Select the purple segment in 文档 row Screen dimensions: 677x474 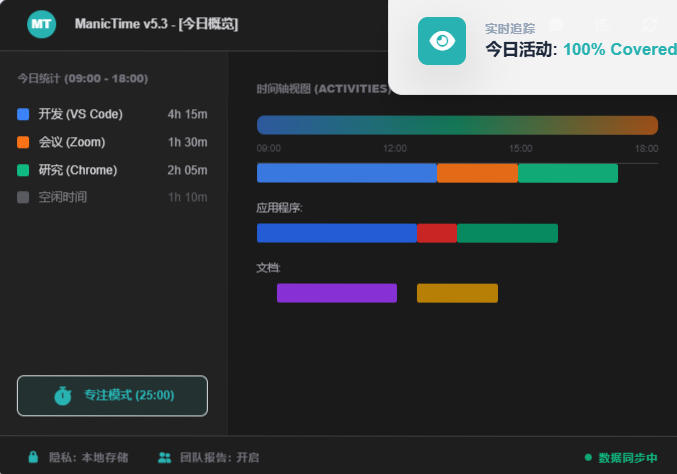click(337, 293)
